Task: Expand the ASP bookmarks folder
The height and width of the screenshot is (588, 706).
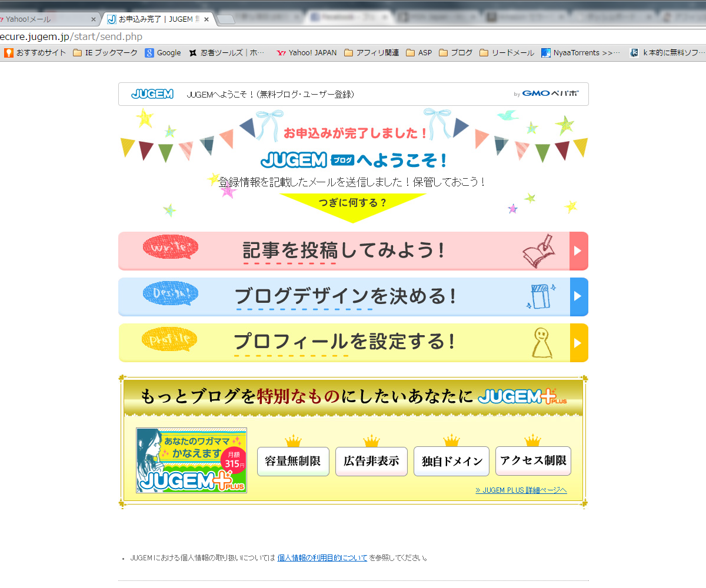Action: pyautogui.click(x=419, y=53)
